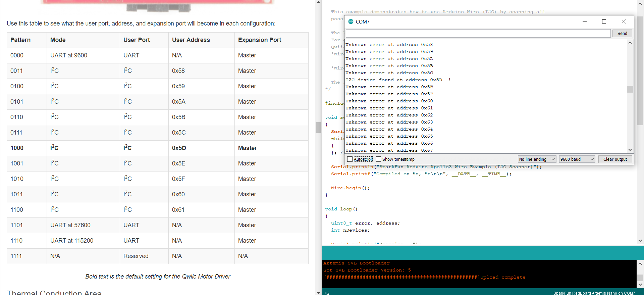
Task: Click the Serial.printf Compiled on code line
Action: pyautogui.click(x=422, y=174)
